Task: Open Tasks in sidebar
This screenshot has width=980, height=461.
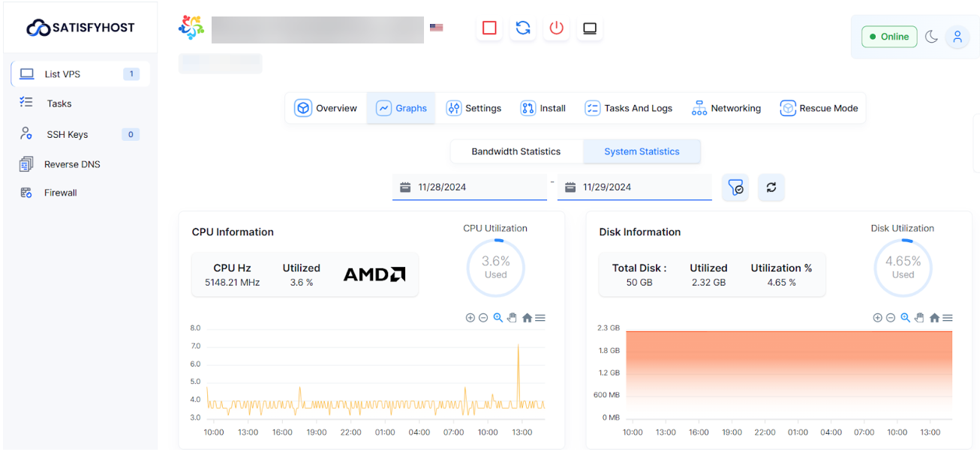Action: [x=59, y=103]
